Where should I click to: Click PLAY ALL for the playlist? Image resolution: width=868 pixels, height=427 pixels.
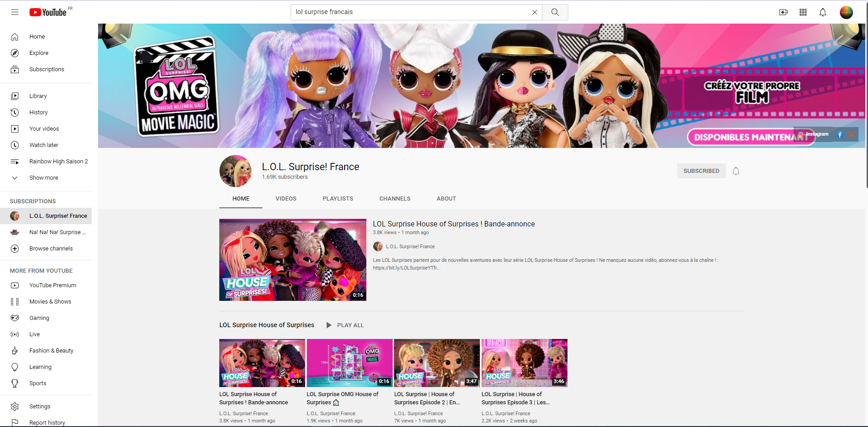click(345, 325)
